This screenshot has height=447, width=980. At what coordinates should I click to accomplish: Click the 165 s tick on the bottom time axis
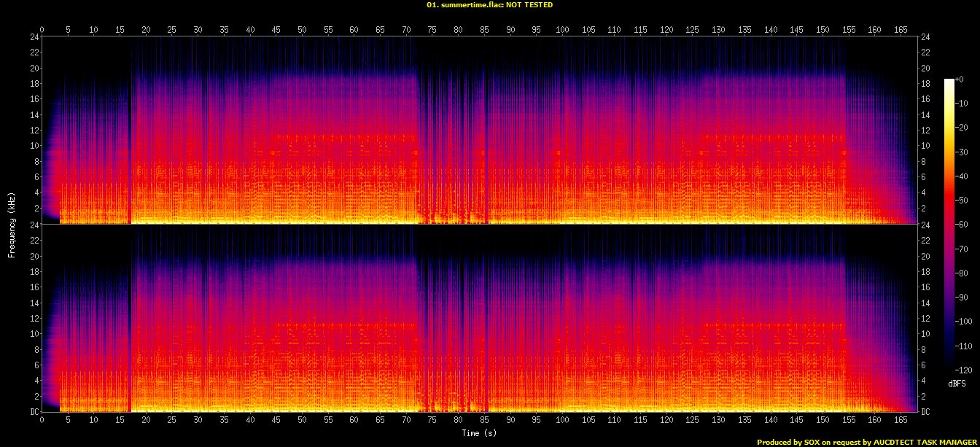click(x=900, y=421)
